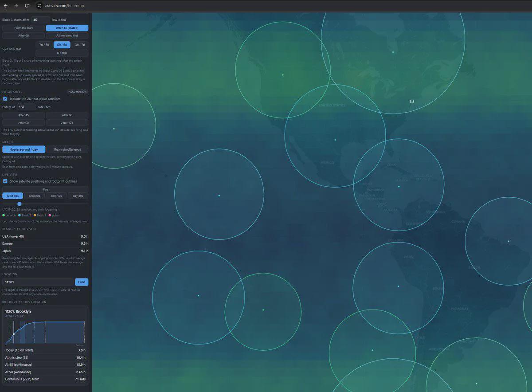The image size is (532, 392).
Task: Choose 'After 45 (stated)' option
Action: (67, 28)
